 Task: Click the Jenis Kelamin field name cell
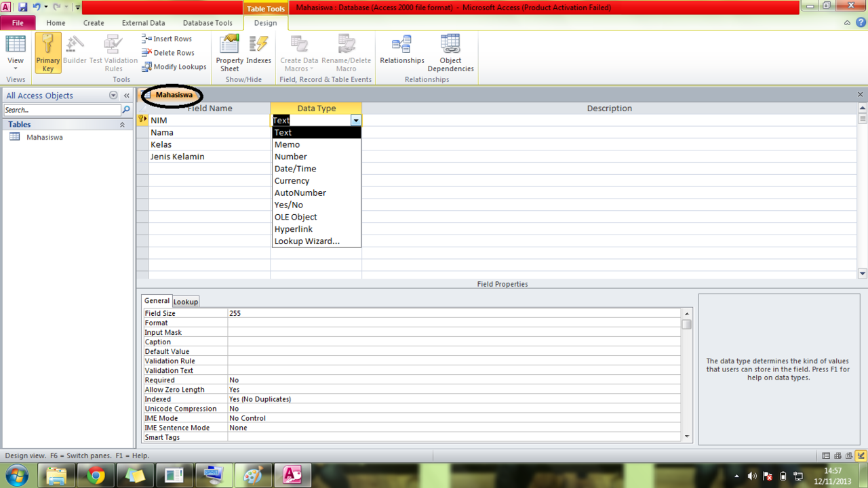pos(210,157)
